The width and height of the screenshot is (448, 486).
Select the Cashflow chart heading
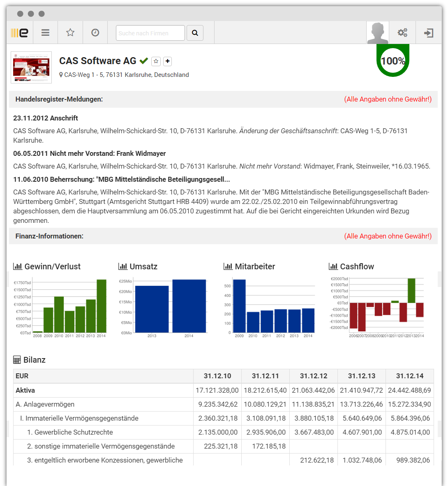(357, 266)
